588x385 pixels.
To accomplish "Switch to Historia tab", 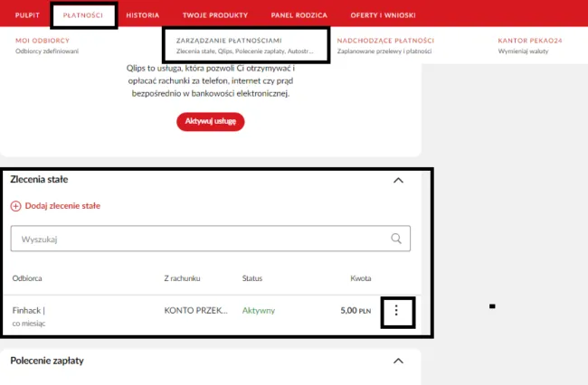I will coord(143,15).
